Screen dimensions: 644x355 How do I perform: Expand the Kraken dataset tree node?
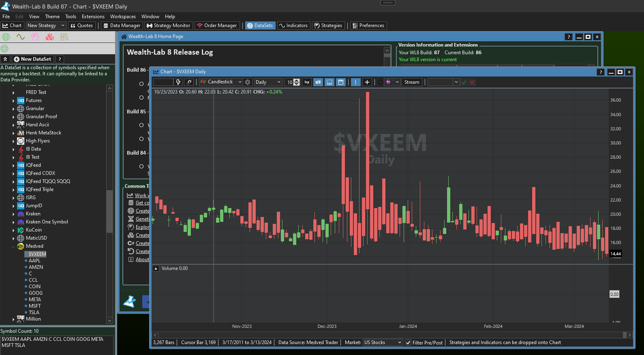[13, 214]
